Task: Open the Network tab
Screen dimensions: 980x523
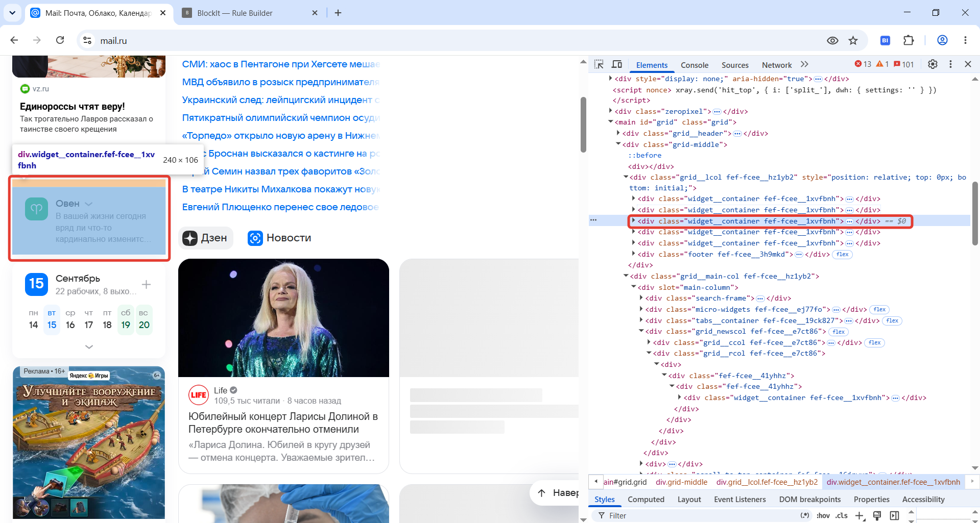Action: click(x=777, y=65)
